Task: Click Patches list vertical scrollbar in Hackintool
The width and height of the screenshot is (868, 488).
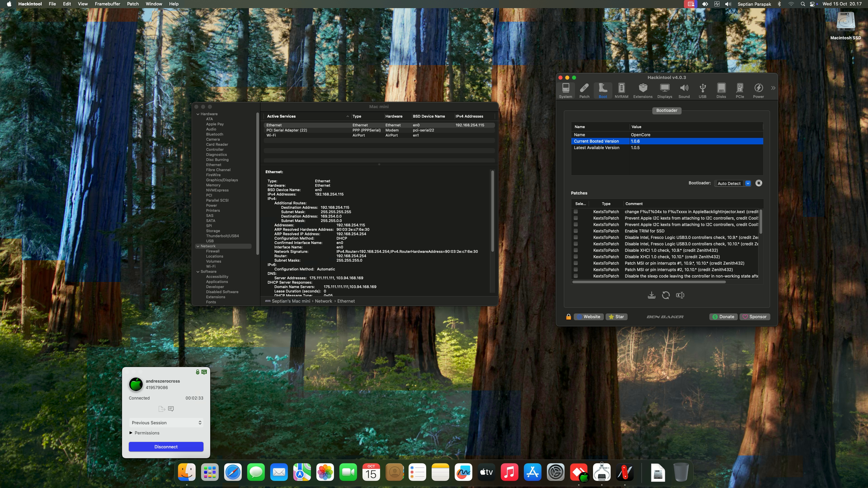Action: [x=761, y=222]
